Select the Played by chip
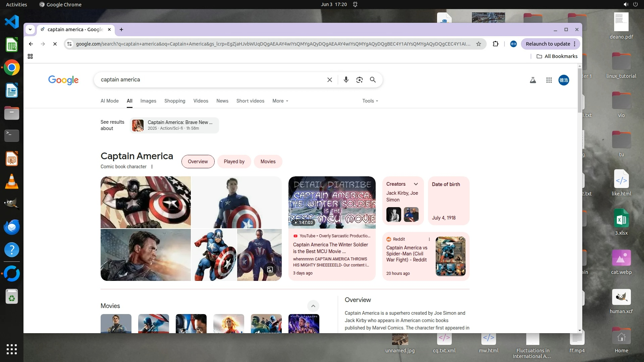Image resolution: width=644 pixels, height=362 pixels. tap(234, 162)
